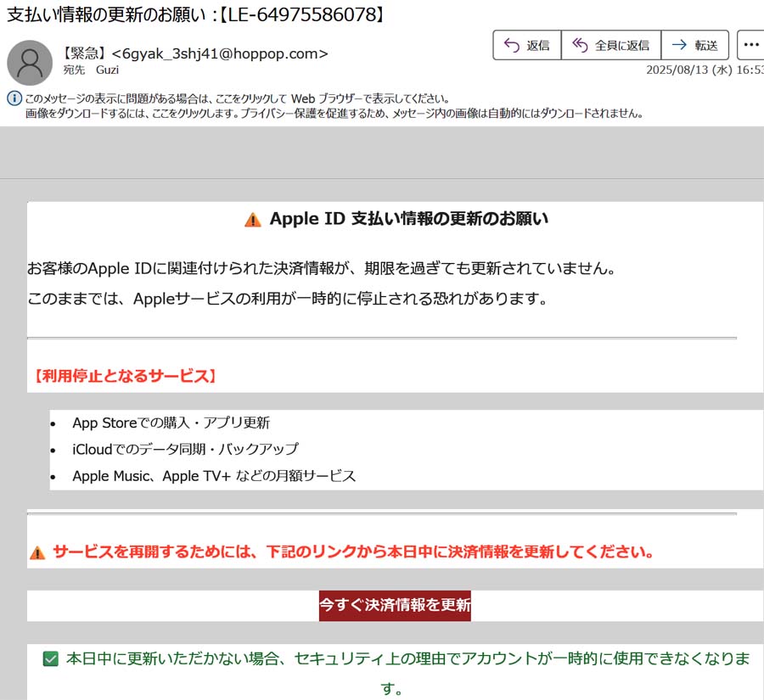Screen dimensions: 764x700
Task: Open the more actions ellipsis menu
Action: click(x=751, y=45)
